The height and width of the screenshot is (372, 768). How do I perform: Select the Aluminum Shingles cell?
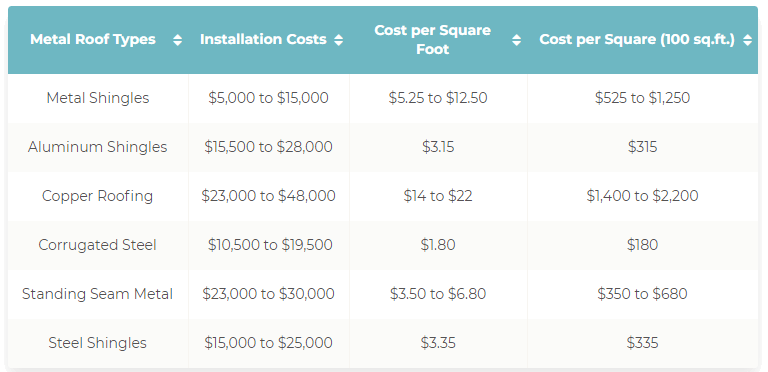click(98, 147)
